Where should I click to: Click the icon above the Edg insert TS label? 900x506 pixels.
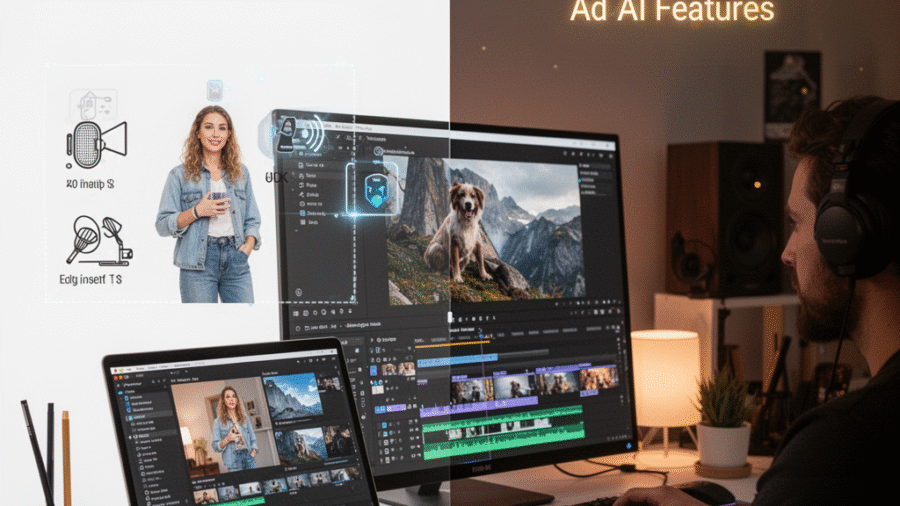pyautogui.click(x=99, y=241)
